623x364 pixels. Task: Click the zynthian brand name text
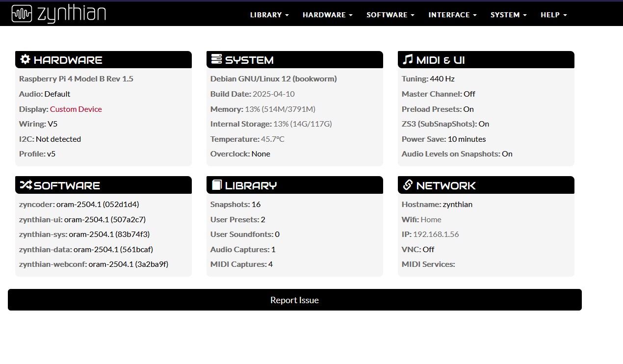point(72,15)
